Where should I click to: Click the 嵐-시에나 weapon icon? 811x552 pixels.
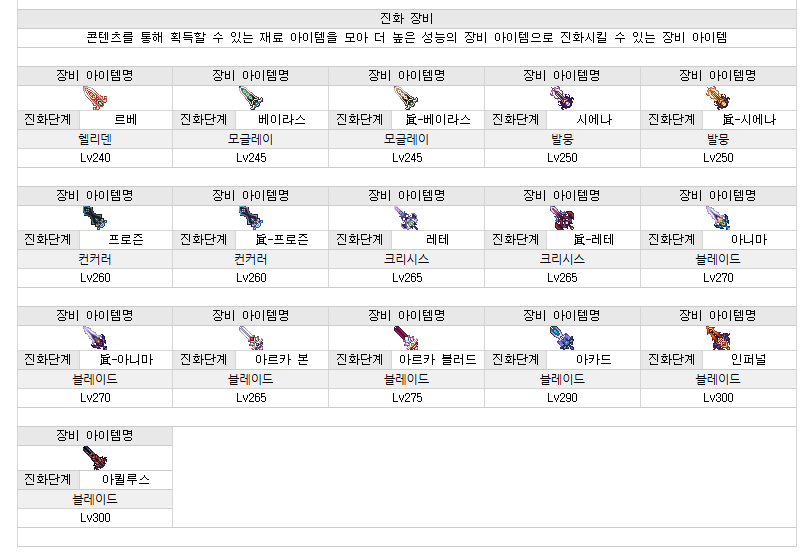click(x=717, y=97)
